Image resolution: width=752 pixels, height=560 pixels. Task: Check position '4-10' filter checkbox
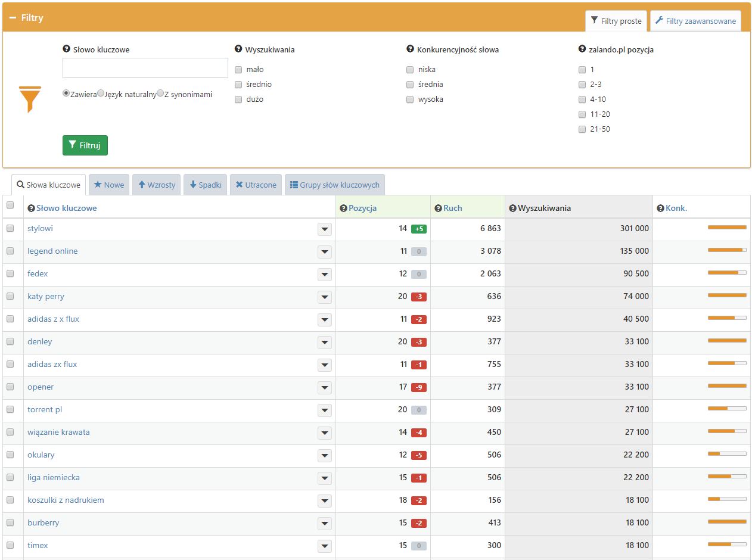click(582, 99)
